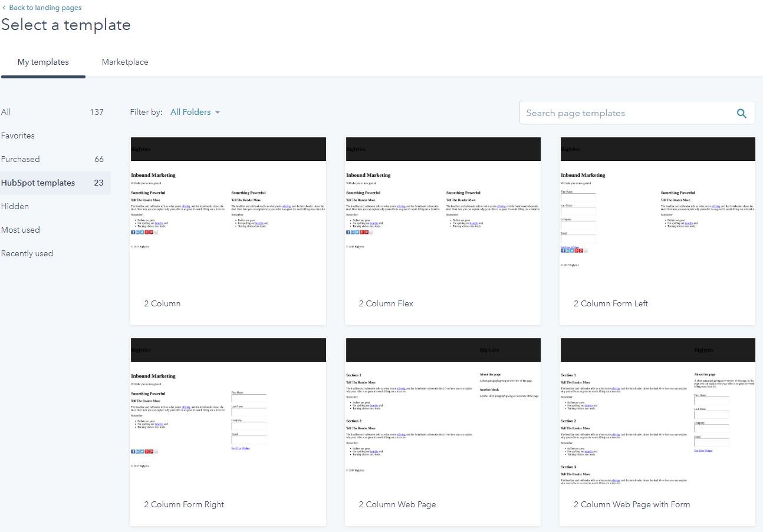Image resolution: width=763 pixels, height=532 pixels.
Task: View Hidden templates
Action: click(x=15, y=206)
